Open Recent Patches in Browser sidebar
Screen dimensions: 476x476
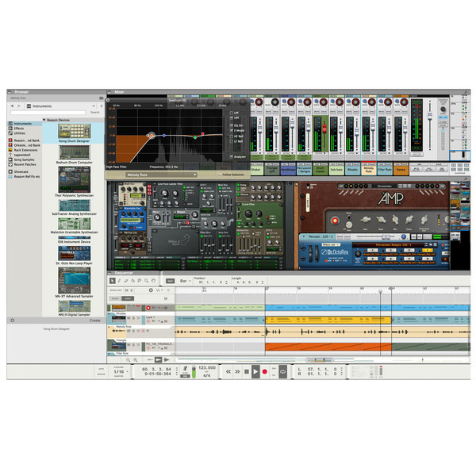pos(25,164)
